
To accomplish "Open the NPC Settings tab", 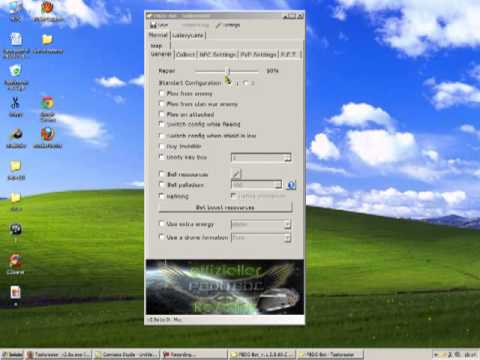I will 218,54.
